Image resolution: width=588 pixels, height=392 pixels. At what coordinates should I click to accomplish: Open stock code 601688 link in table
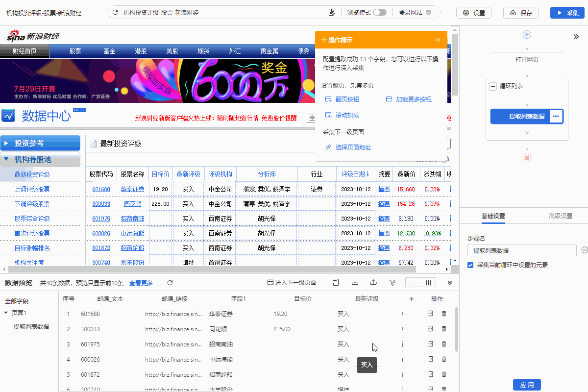click(x=101, y=189)
